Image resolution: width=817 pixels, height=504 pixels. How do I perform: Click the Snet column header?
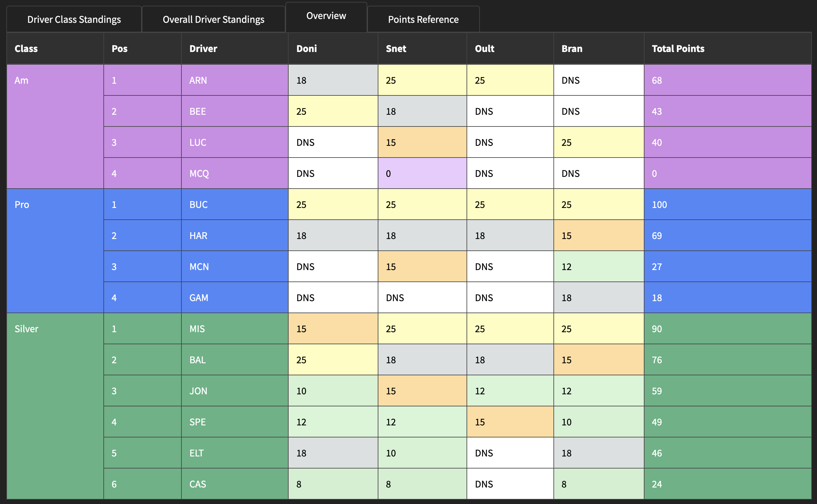396,49
